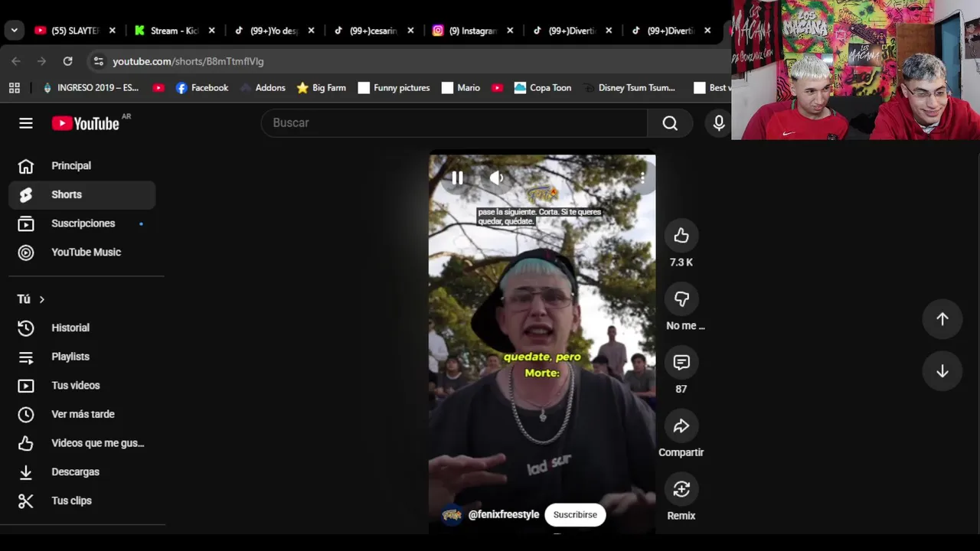The width and height of the screenshot is (980, 551).
Task: Open the Disney Tsum Tsum bookmark
Action: (x=629, y=88)
